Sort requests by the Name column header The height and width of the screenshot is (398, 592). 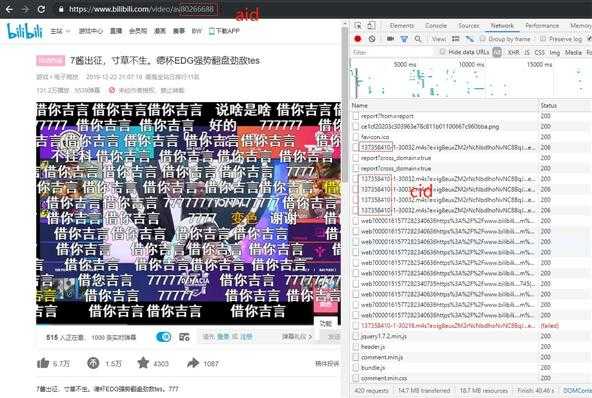[444, 105]
